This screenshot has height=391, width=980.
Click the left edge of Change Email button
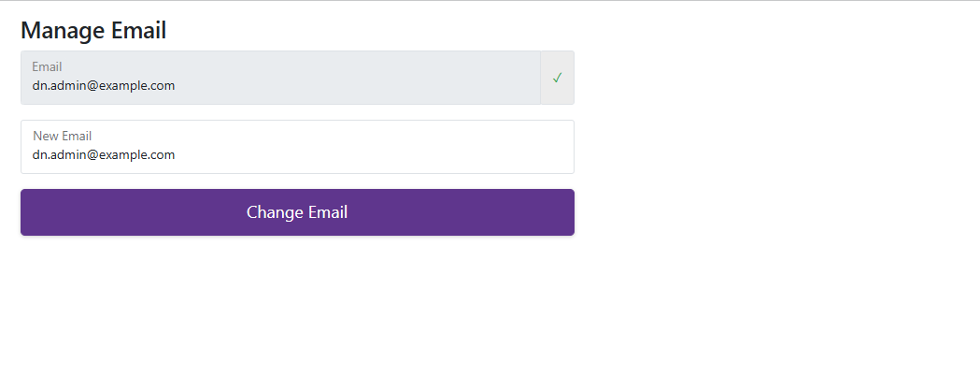28,212
